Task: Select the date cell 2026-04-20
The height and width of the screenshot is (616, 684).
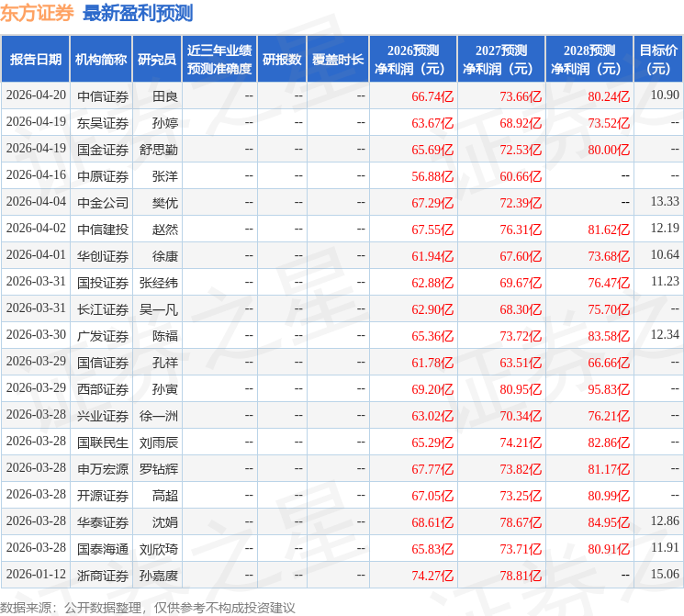Action: (36, 95)
